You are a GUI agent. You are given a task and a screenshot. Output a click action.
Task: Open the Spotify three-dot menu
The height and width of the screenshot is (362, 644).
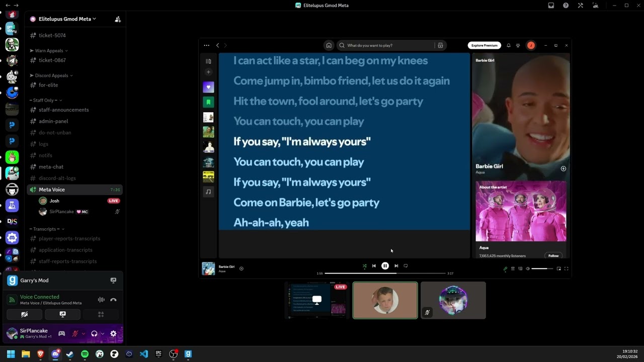[206, 45]
